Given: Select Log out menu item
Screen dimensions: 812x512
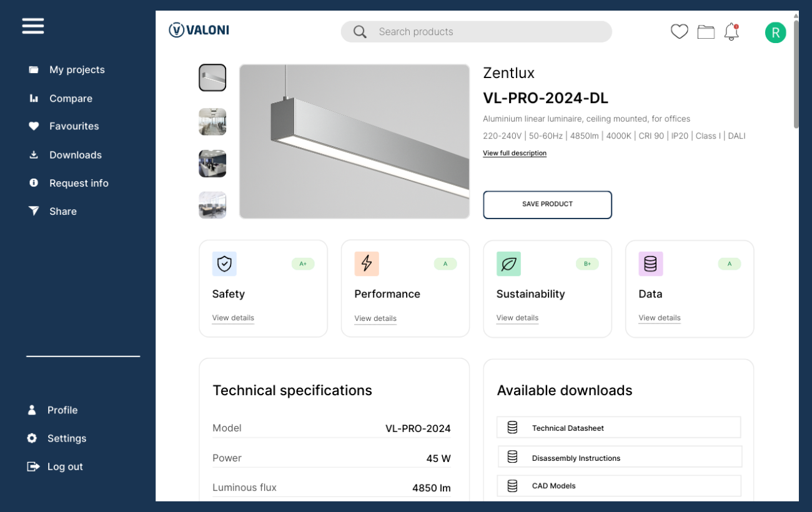Looking at the screenshot, I should tap(65, 466).
